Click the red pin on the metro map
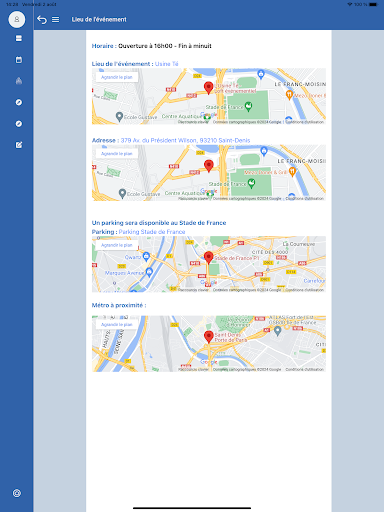The image size is (384, 512). click(209, 337)
